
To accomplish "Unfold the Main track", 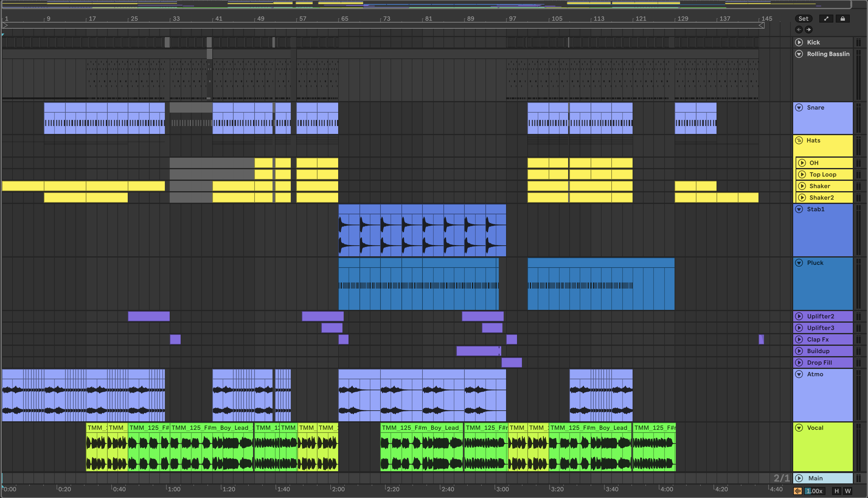I will pos(799,478).
